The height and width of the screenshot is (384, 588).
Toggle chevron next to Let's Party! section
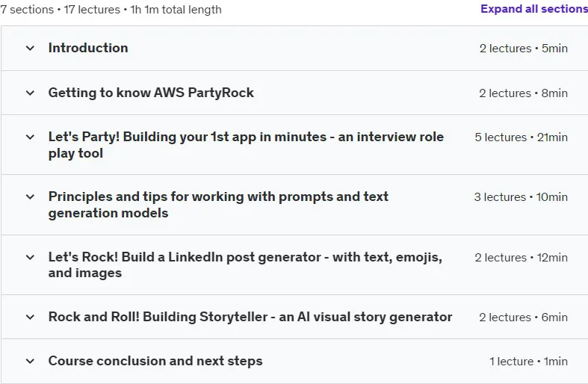[x=30, y=137]
